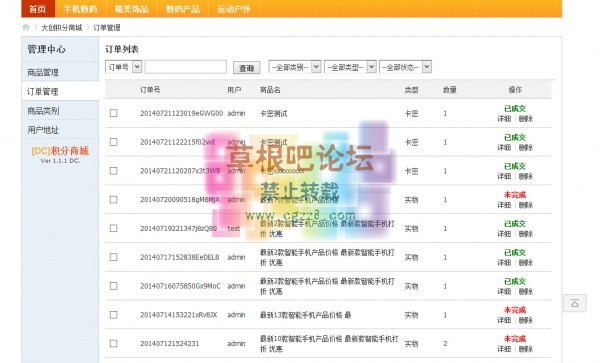
Task: Focus the order search input field
Action: click(x=186, y=67)
